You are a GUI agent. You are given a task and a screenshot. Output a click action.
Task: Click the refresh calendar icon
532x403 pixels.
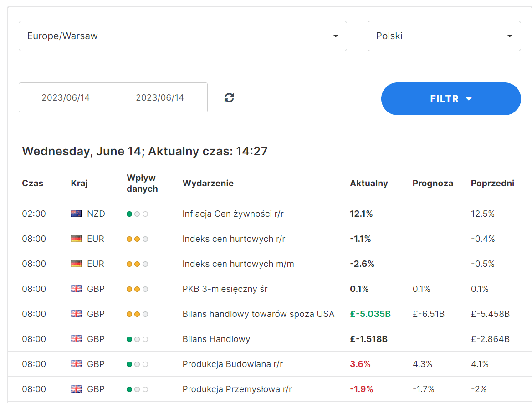point(229,98)
